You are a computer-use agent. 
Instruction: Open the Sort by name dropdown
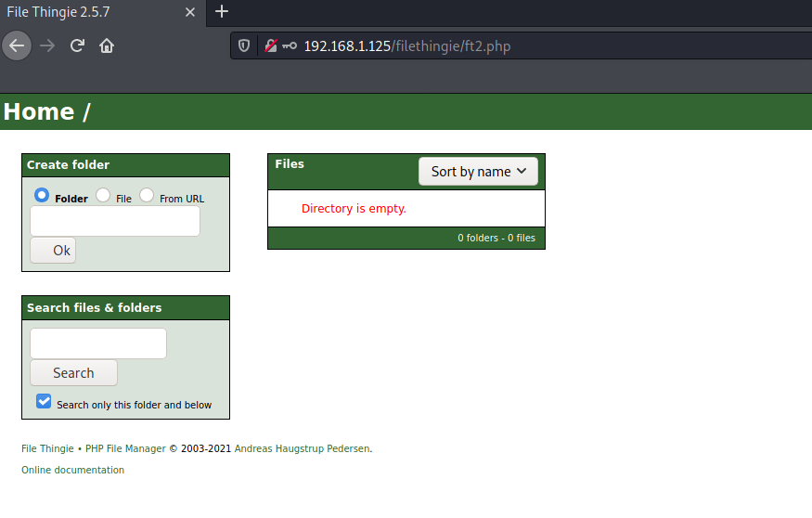478,172
